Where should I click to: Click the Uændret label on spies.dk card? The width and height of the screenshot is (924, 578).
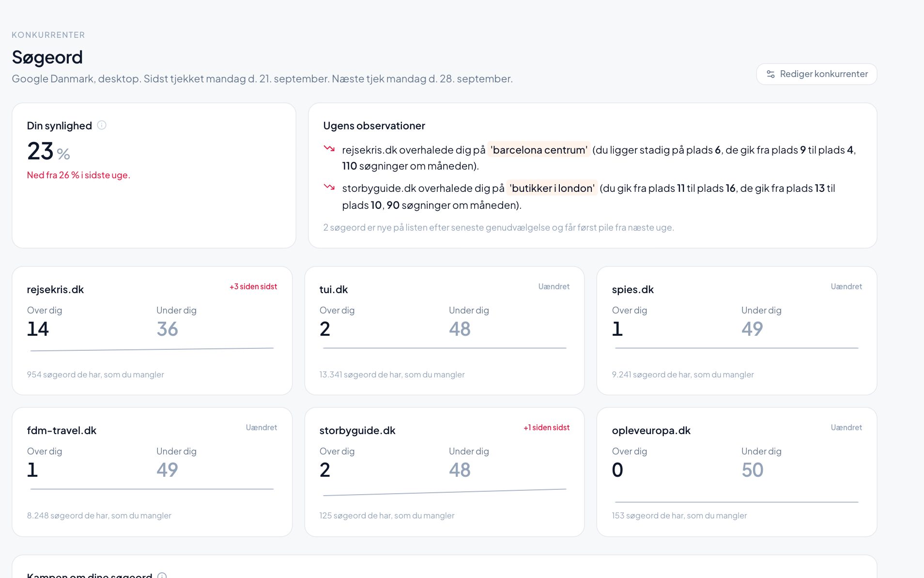click(x=847, y=286)
